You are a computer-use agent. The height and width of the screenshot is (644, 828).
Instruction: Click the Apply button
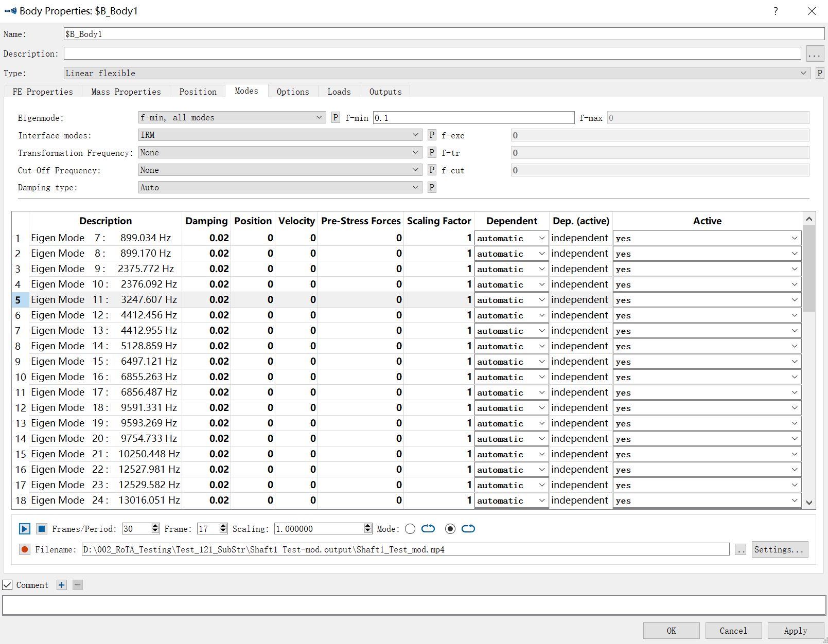coord(796,631)
